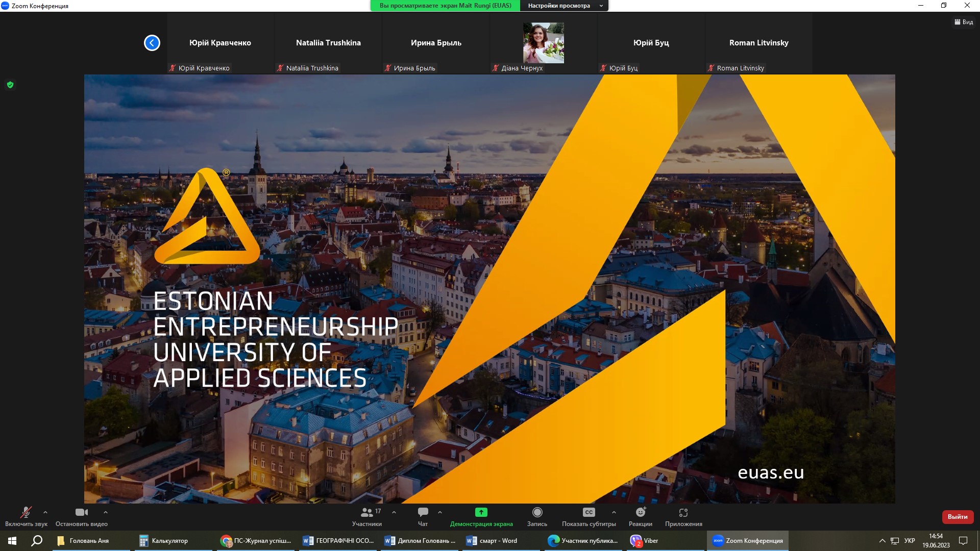
Task: Open network status tray icon
Action: point(895,541)
